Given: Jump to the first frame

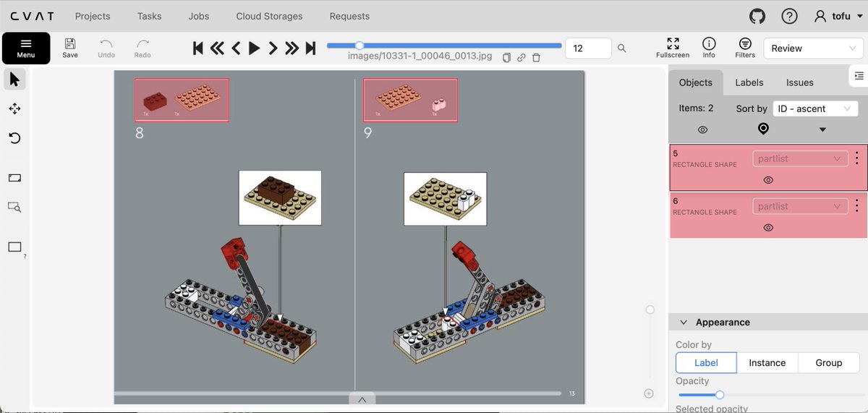Looking at the screenshot, I should point(198,48).
